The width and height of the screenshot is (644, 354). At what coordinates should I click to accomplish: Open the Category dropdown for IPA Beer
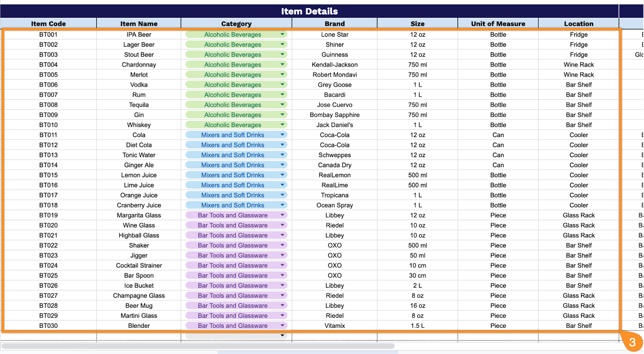coord(283,34)
